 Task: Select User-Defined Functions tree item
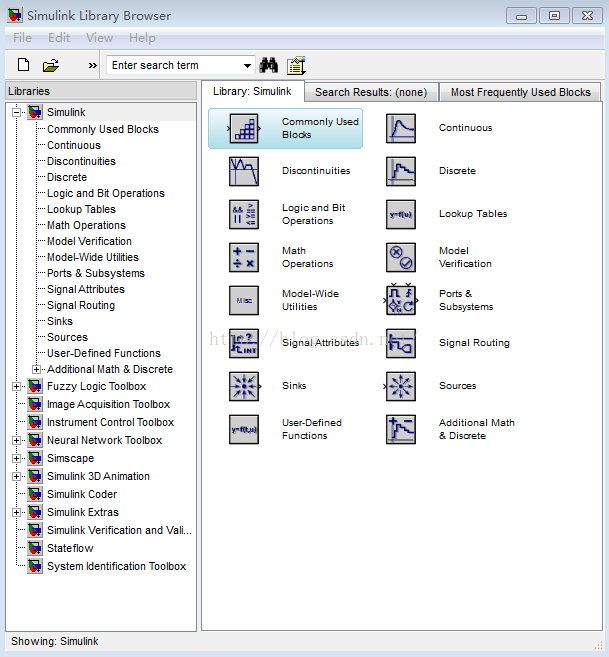point(104,353)
